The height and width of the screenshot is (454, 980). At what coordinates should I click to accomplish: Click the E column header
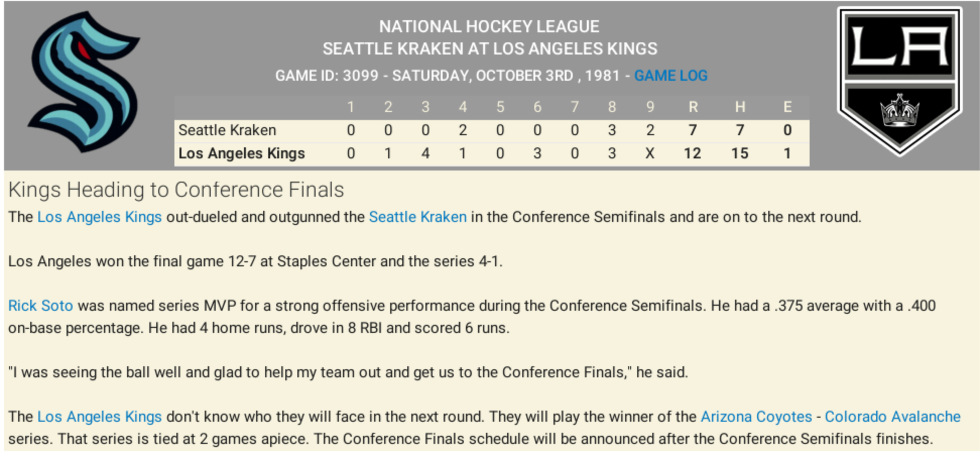point(787,107)
